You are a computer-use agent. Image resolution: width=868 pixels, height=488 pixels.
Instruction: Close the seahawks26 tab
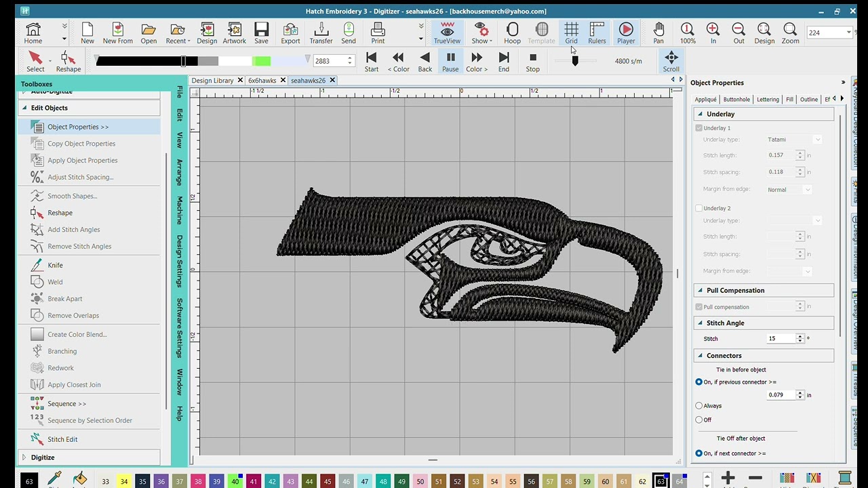tap(332, 80)
